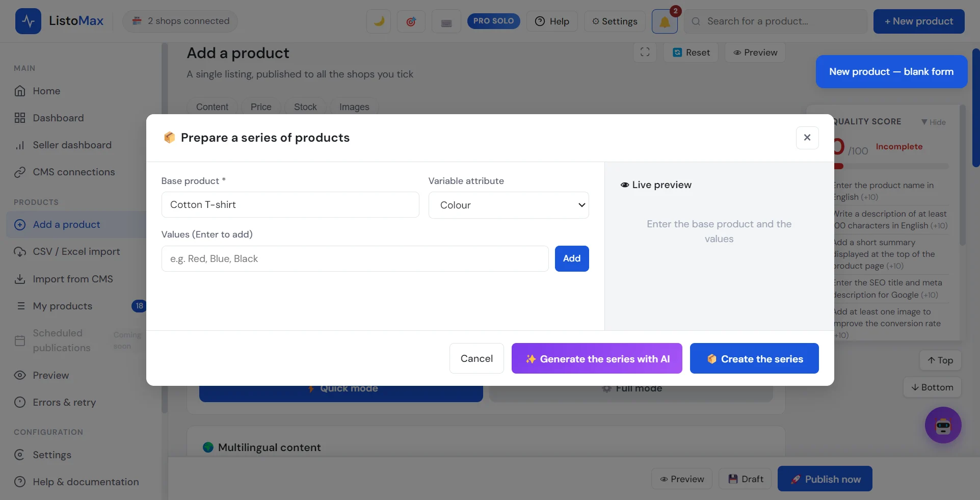Click the Base product input field
980x500 pixels.
[290, 205]
